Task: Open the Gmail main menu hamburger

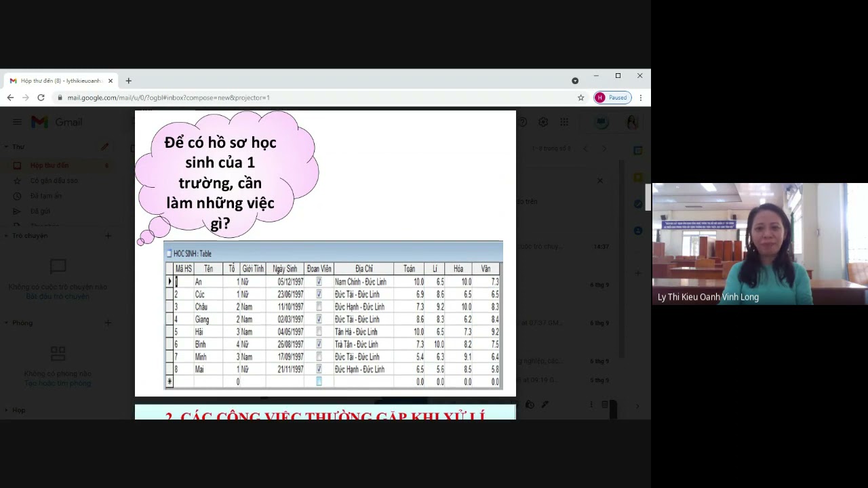Action: (x=17, y=122)
